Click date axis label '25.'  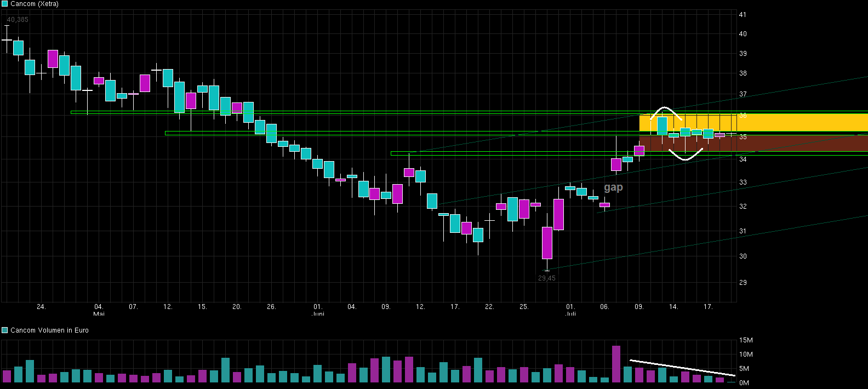(524, 307)
